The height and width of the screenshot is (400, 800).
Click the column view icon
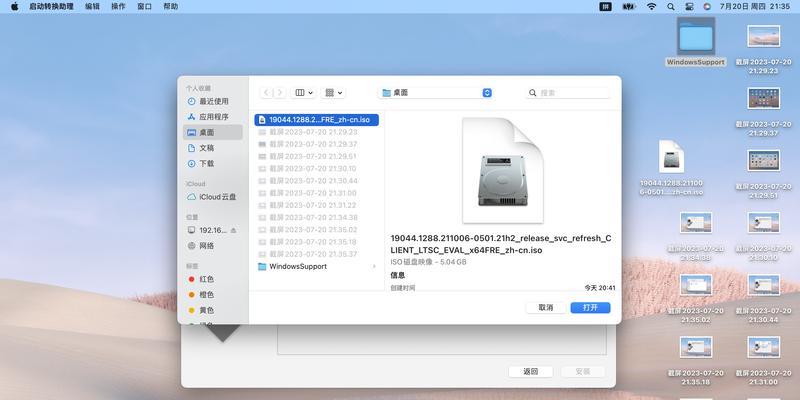(x=300, y=93)
